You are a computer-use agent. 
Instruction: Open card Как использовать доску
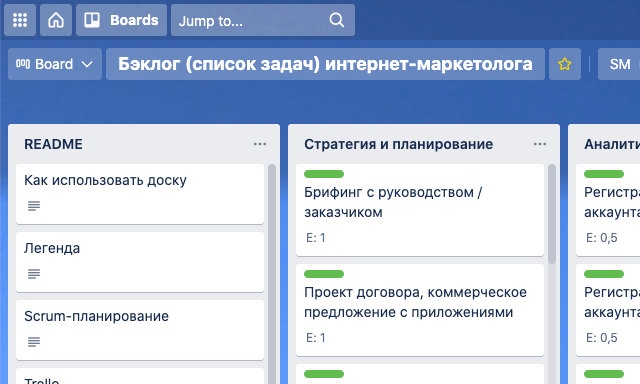140,194
